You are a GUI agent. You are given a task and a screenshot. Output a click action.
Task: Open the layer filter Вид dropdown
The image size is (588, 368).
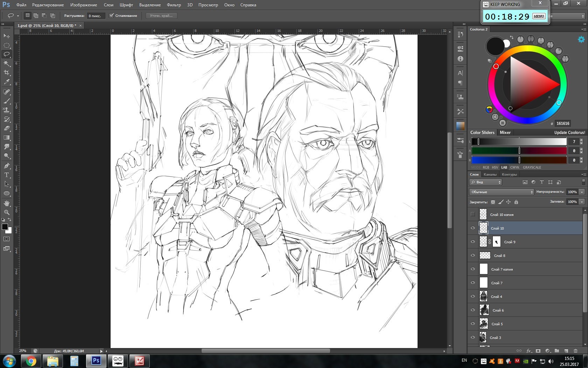coord(486,182)
